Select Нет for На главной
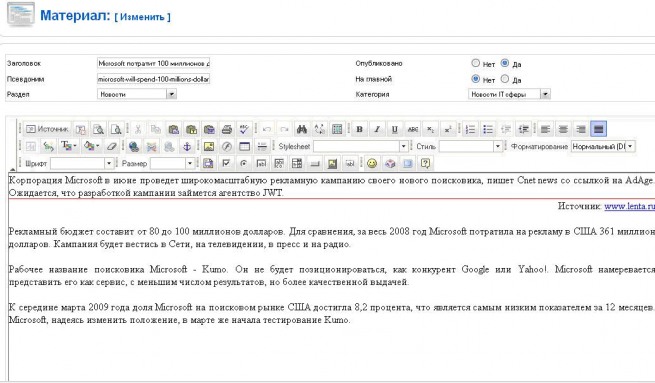 tap(475, 79)
